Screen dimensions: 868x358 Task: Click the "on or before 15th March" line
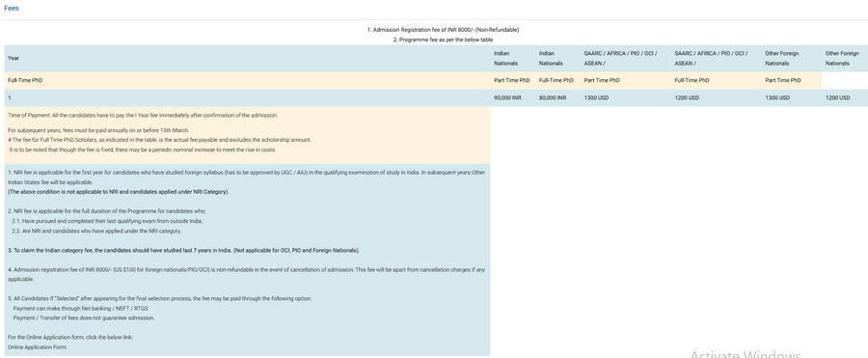click(x=98, y=130)
